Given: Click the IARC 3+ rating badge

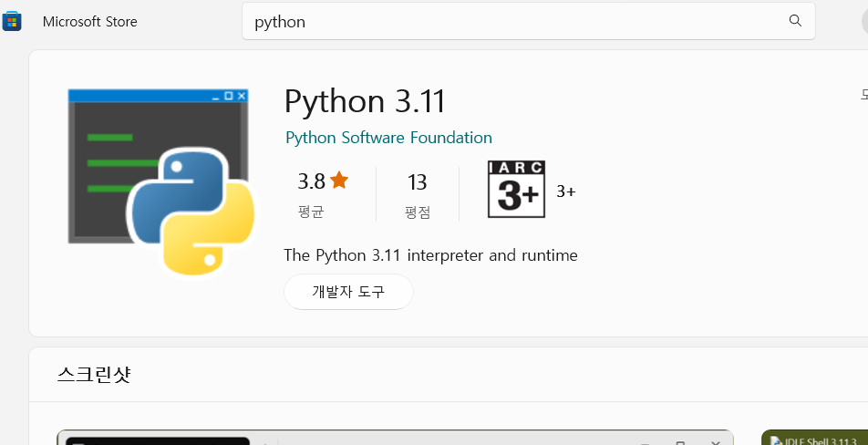Looking at the screenshot, I should coord(516,190).
